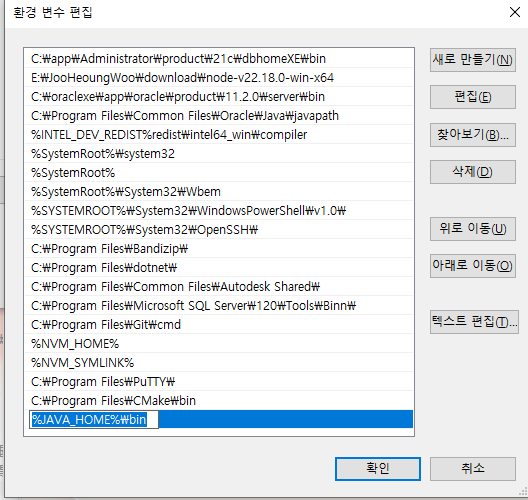Image resolution: width=528 pixels, height=500 pixels.
Task: Click the 새로 만들기(N) button
Action: (472, 60)
